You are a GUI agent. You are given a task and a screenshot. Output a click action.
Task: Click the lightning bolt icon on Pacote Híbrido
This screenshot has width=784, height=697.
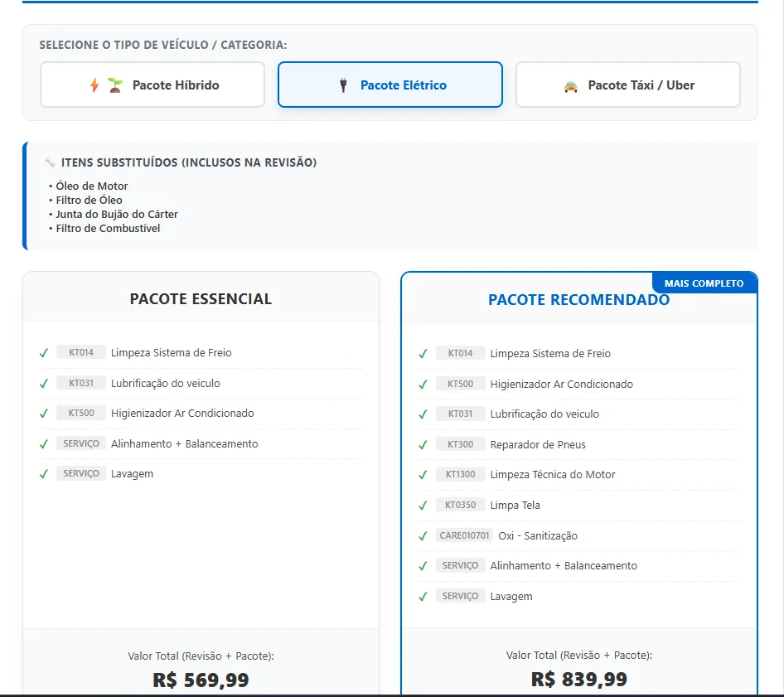(94, 85)
